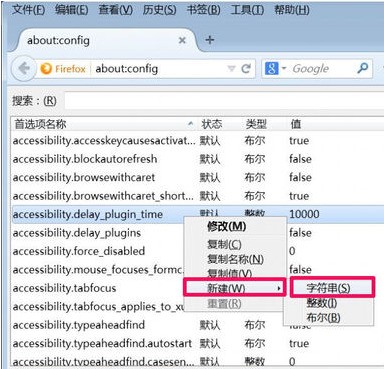
Task: Open the 编辑(E) menu
Action: pos(71,10)
